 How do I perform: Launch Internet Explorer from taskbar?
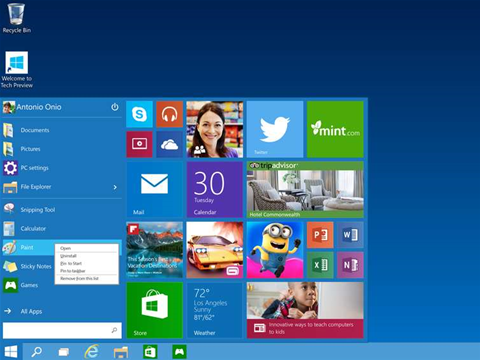click(92, 352)
